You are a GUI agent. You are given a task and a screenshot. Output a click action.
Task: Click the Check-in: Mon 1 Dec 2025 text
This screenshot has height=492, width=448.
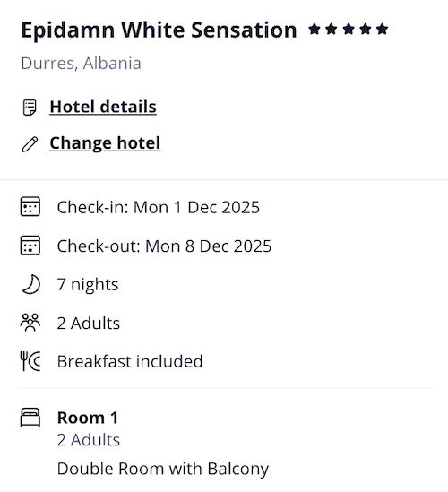pos(158,207)
